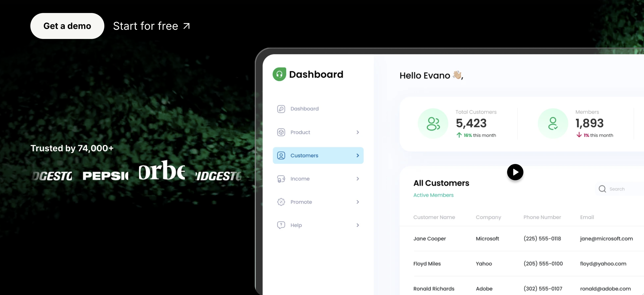This screenshot has height=295, width=644.
Task: Click the ronald@adobe.com email
Action: [605, 289]
